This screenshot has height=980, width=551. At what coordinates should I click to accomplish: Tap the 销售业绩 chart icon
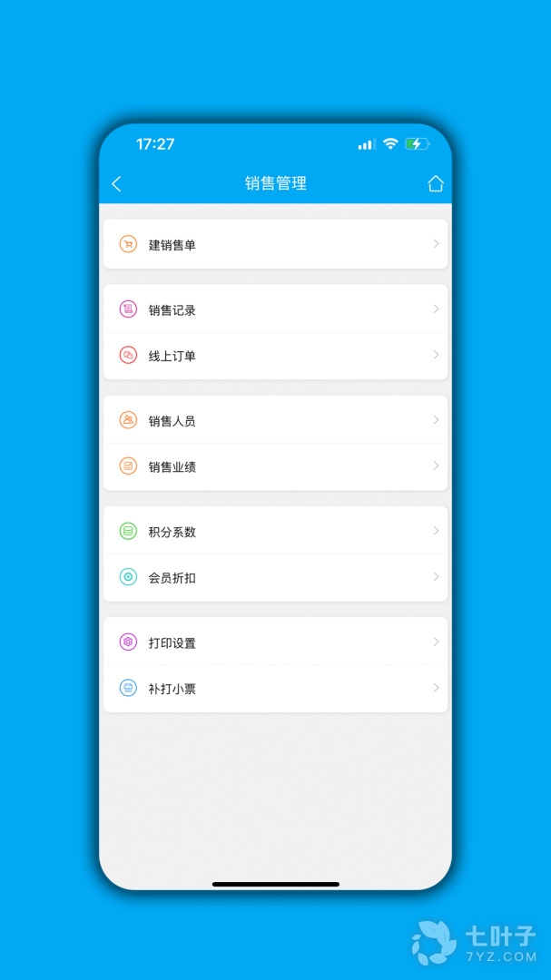[128, 466]
